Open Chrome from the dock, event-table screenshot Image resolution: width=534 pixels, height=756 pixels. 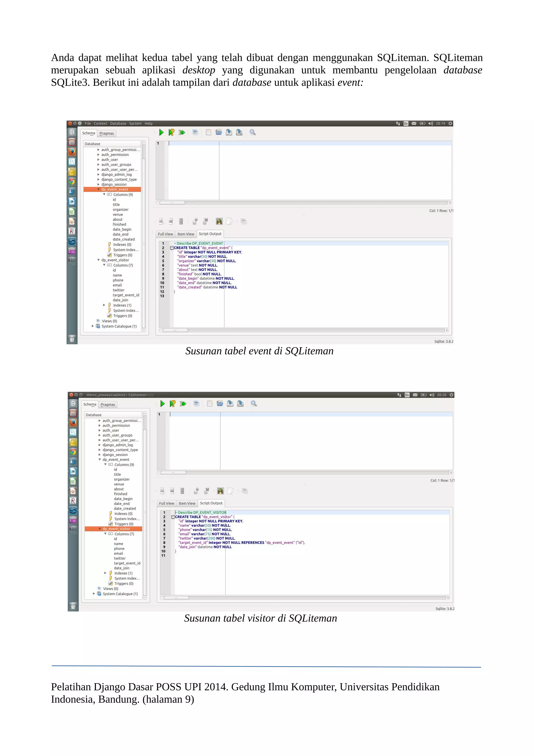(x=72, y=181)
